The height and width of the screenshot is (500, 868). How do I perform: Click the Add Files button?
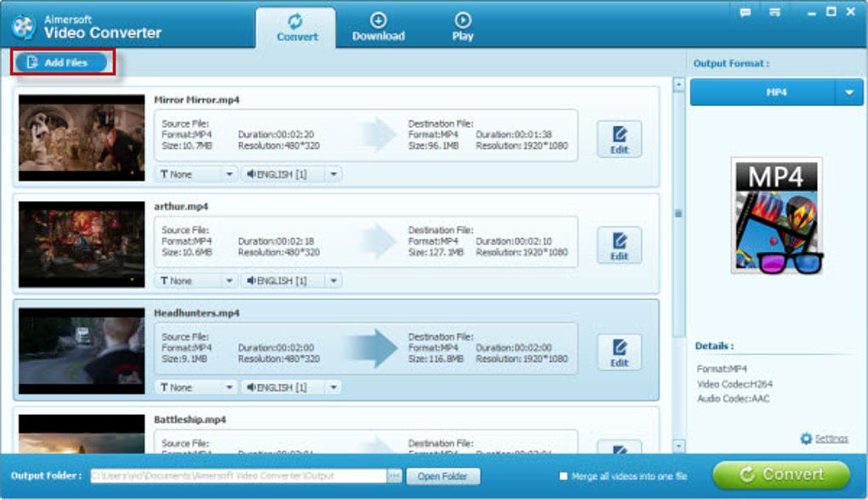(61, 62)
